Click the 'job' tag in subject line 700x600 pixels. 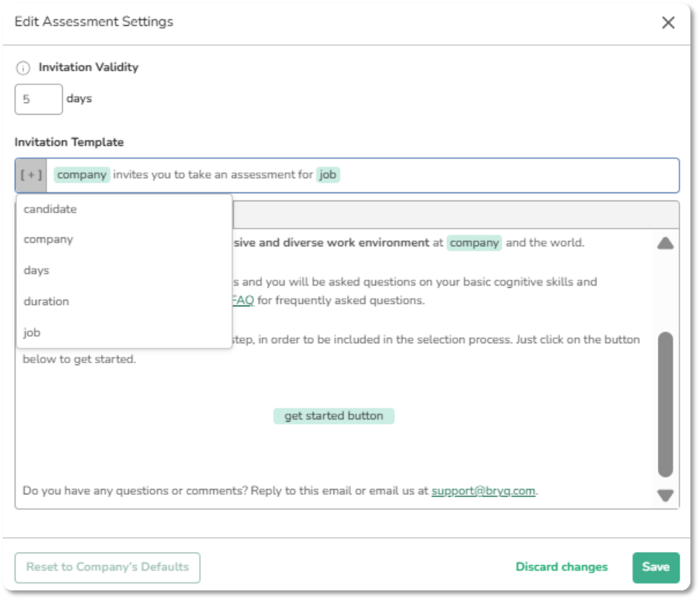[328, 175]
